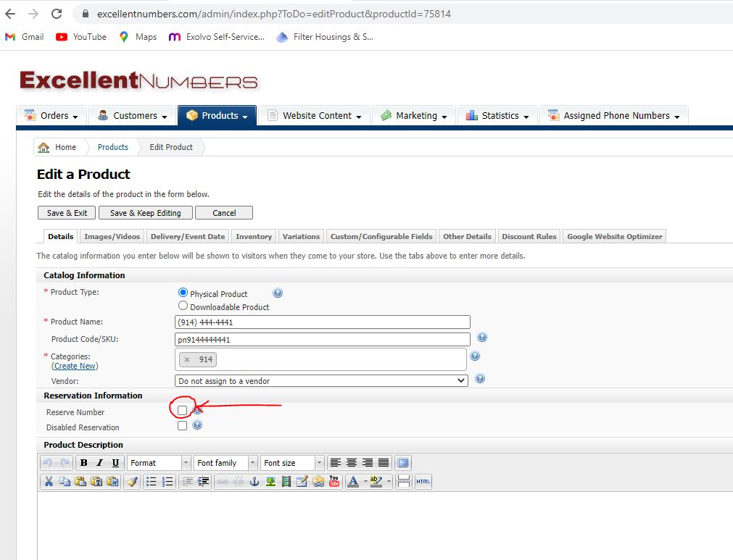Insert a numbered list
Screen dimensions: 733x560
coord(167,482)
